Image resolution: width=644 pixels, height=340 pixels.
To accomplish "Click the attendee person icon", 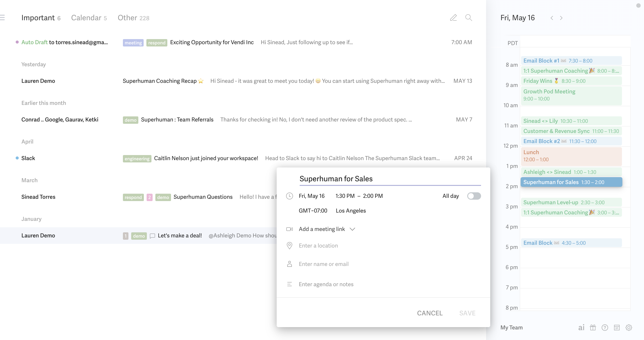I will tap(289, 264).
